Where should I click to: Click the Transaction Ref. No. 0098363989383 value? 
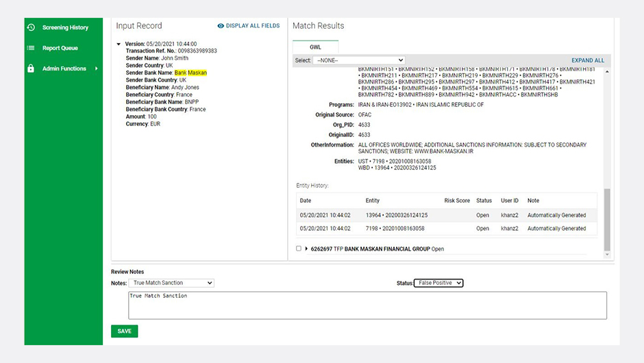point(197,51)
